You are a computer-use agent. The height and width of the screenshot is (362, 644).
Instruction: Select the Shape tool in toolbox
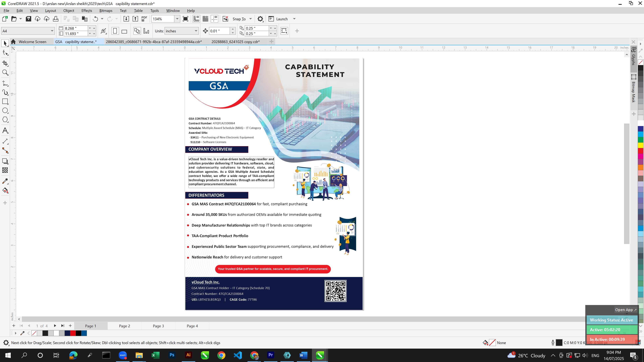point(5,53)
